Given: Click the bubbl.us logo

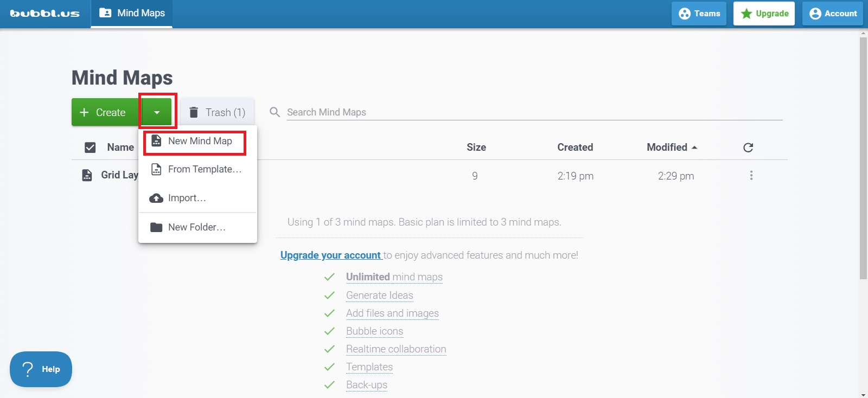Looking at the screenshot, I should [x=45, y=14].
